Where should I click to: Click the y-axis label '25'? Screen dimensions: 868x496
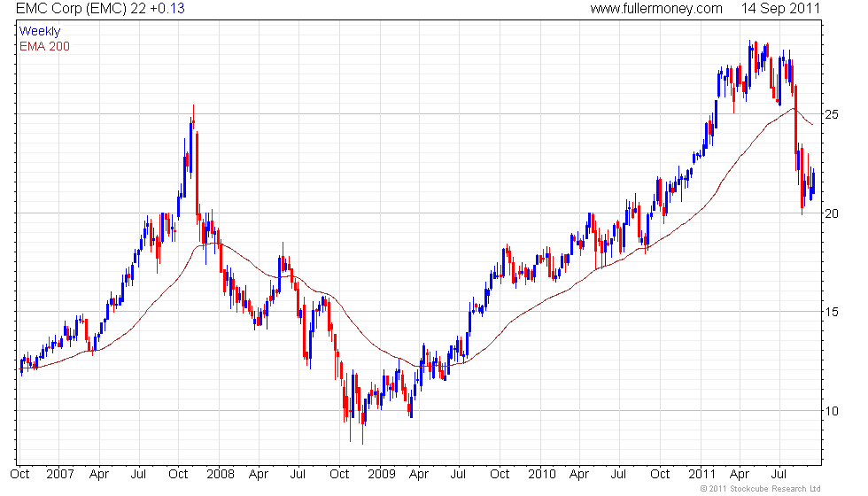832,114
